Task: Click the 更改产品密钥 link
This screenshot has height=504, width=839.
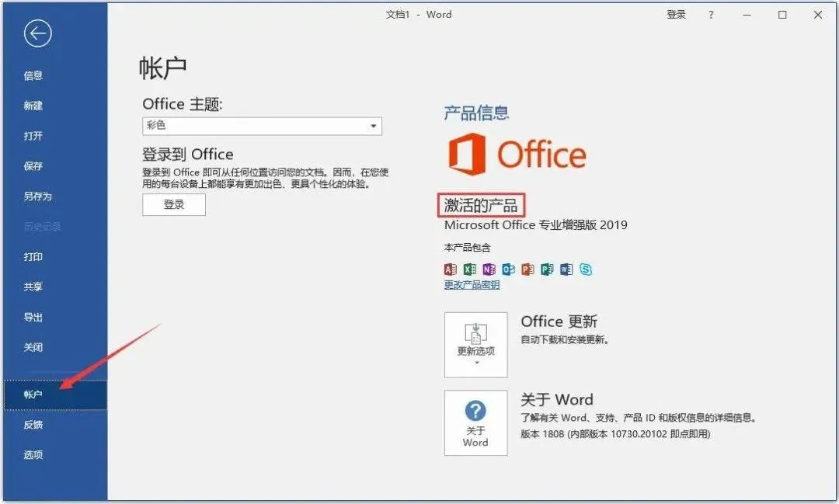Action: [472, 285]
